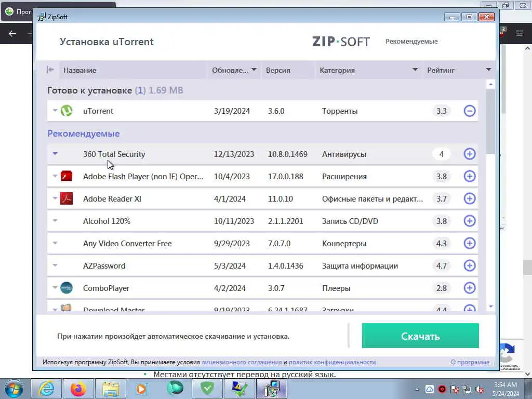The width and height of the screenshot is (532, 399).
Task: Click the Рекомендуемые section heading
Action: [x=84, y=134]
